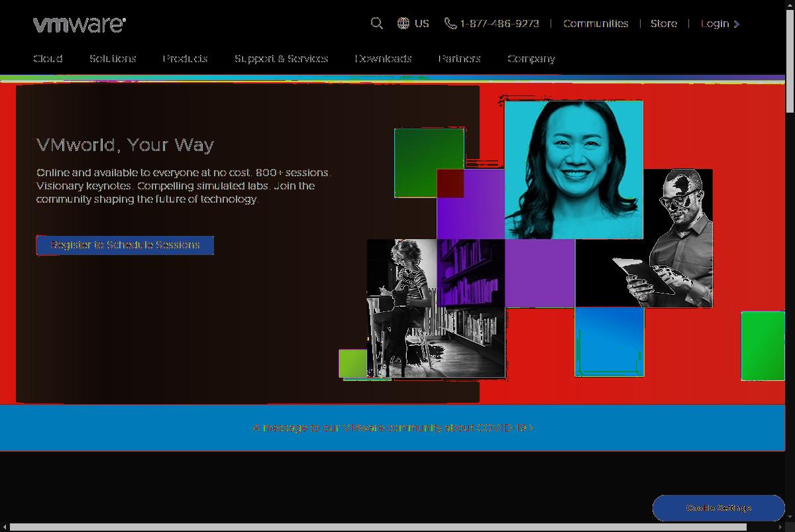Select the US region link
795x532 pixels.
pyautogui.click(x=422, y=23)
